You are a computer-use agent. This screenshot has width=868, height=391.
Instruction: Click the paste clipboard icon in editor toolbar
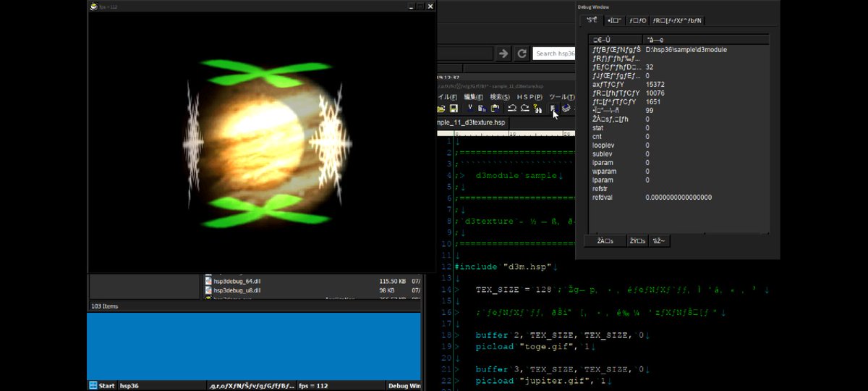(x=495, y=109)
